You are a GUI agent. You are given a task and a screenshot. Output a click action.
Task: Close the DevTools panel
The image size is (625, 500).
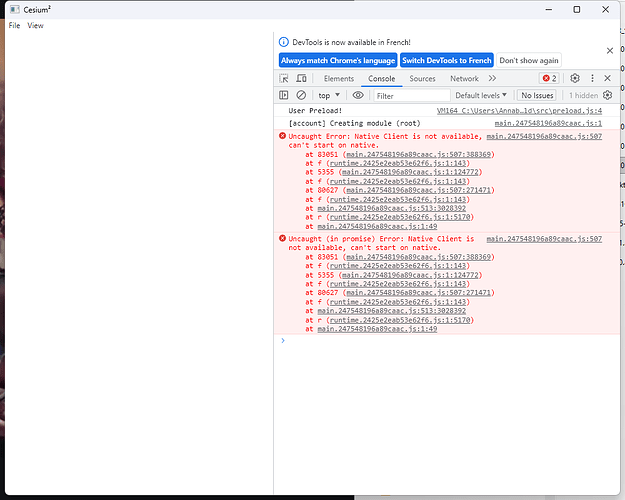[x=609, y=78]
